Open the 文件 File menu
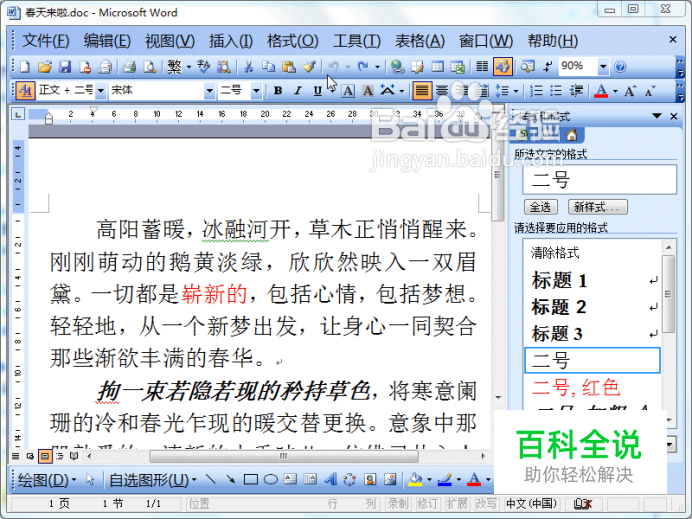The image size is (692, 519). (x=45, y=41)
